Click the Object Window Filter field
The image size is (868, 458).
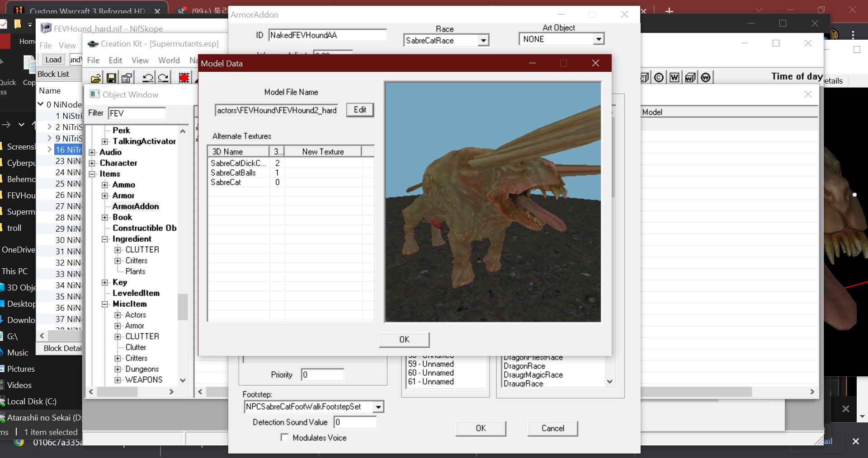[137, 113]
